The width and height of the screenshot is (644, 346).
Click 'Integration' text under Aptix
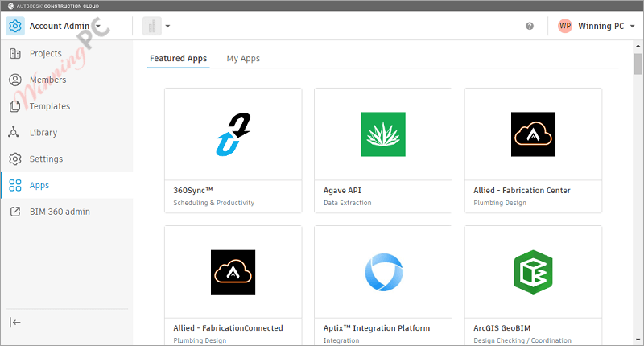tap(341, 340)
